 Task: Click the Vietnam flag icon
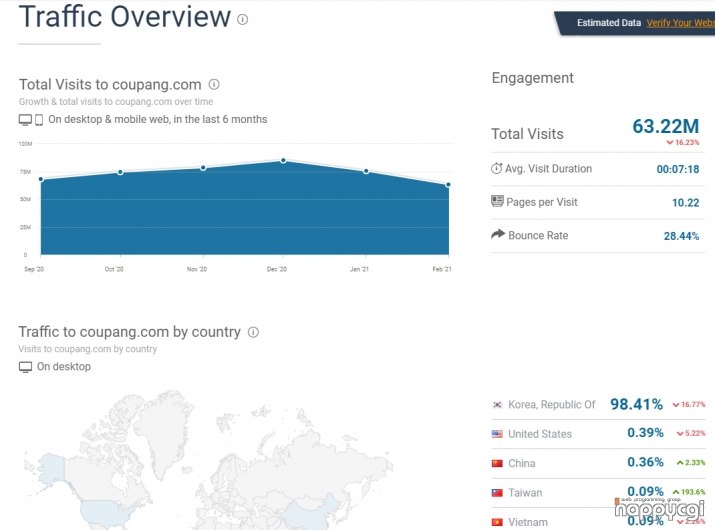pos(497,522)
